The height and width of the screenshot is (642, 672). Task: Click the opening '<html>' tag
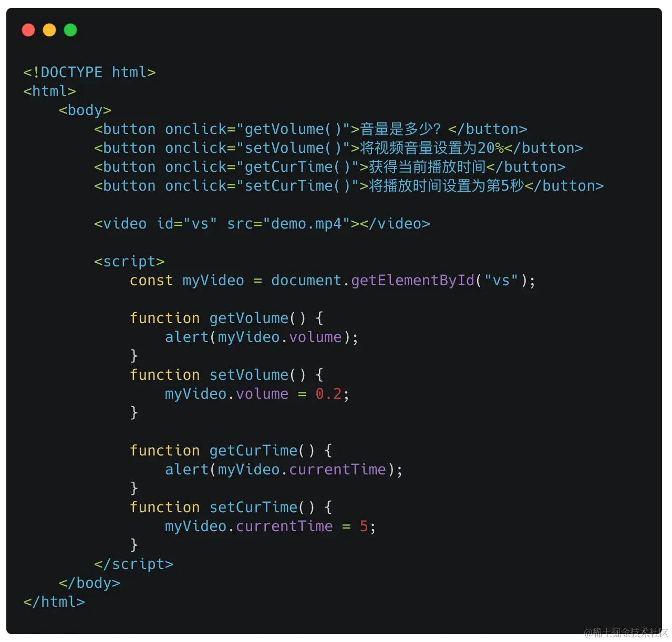[49, 91]
